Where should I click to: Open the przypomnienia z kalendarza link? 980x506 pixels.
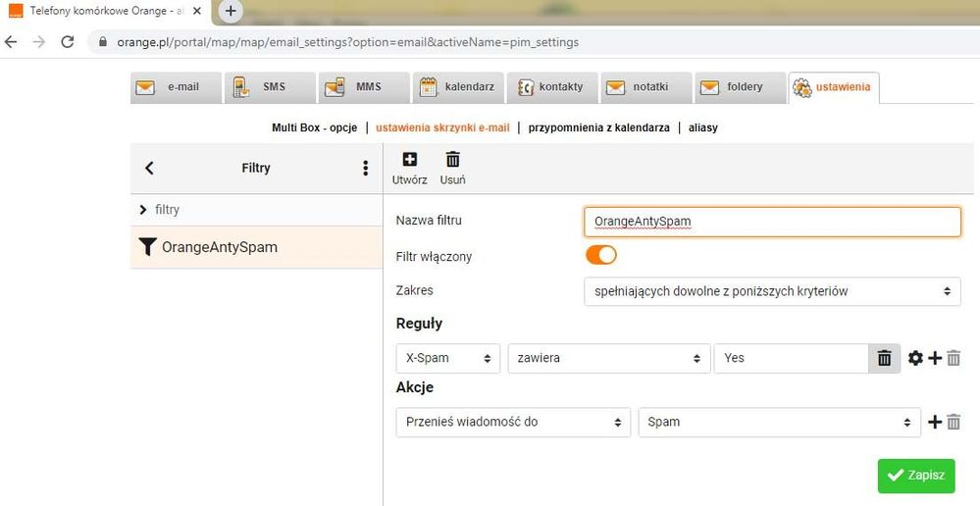[598, 127]
